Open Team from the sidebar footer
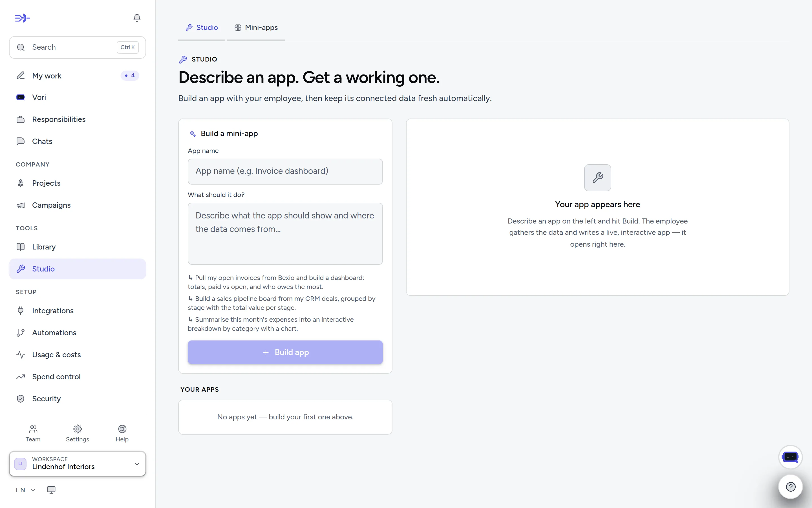The width and height of the screenshot is (812, 508). click(x=33, y=433)
